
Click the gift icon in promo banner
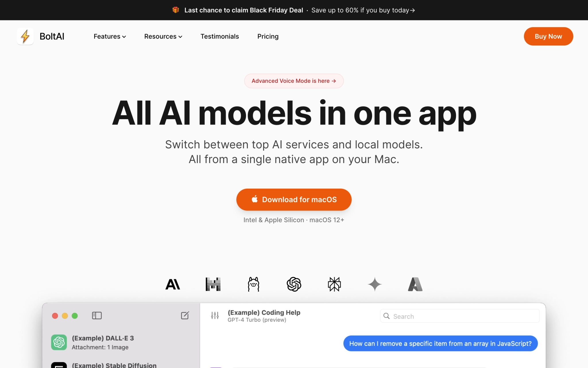176,10
